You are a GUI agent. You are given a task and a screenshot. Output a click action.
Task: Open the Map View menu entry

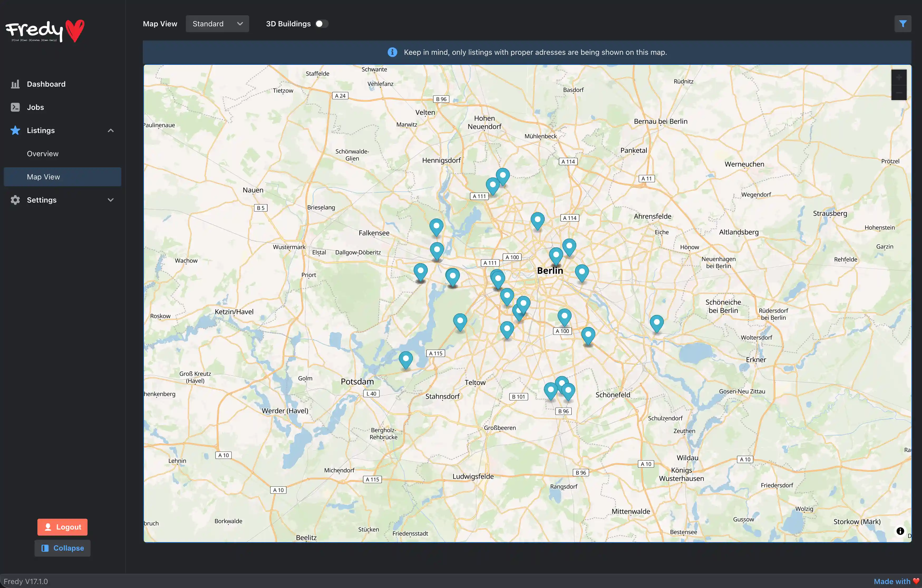pos(43,177)
